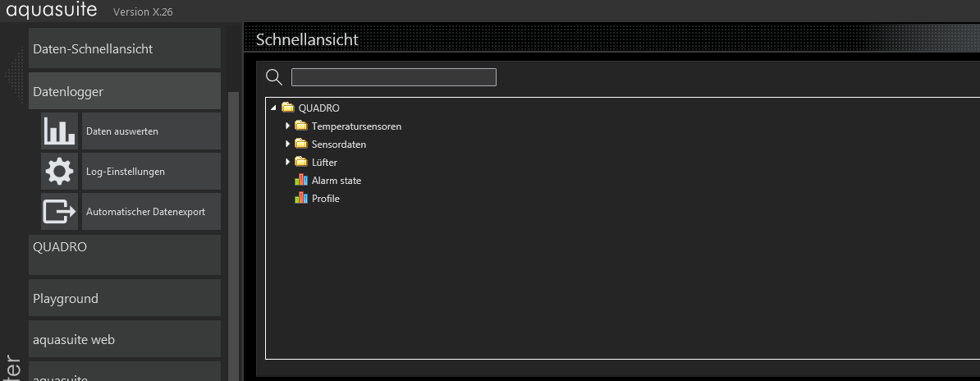
Task: Expand the Sensordaten tree node
Action: click(287, 144)
